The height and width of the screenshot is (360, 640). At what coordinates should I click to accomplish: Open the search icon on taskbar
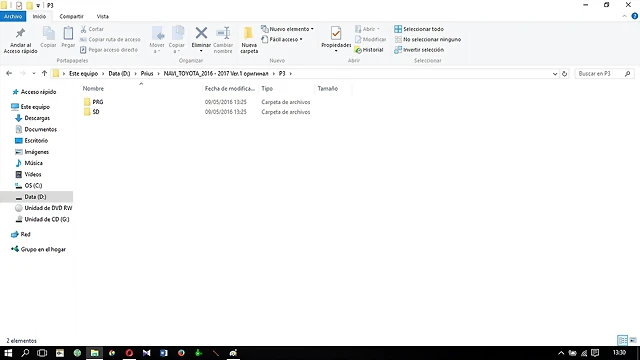[25, 353]
